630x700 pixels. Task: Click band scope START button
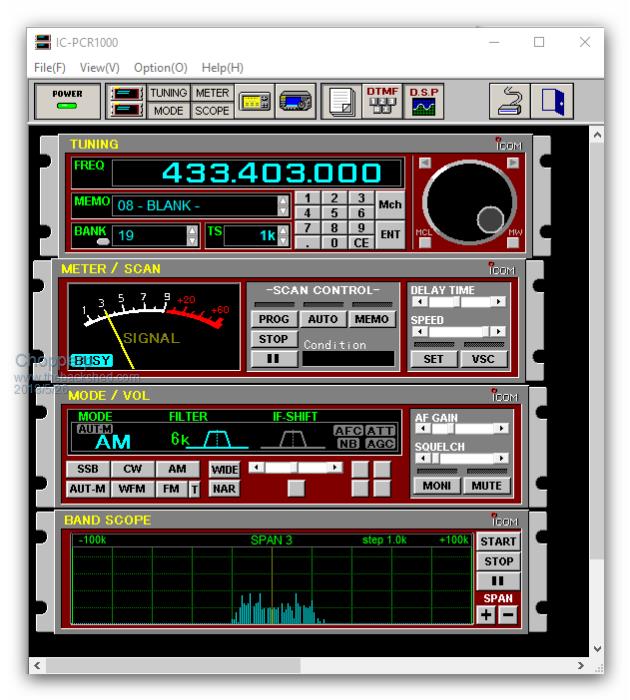498,542
